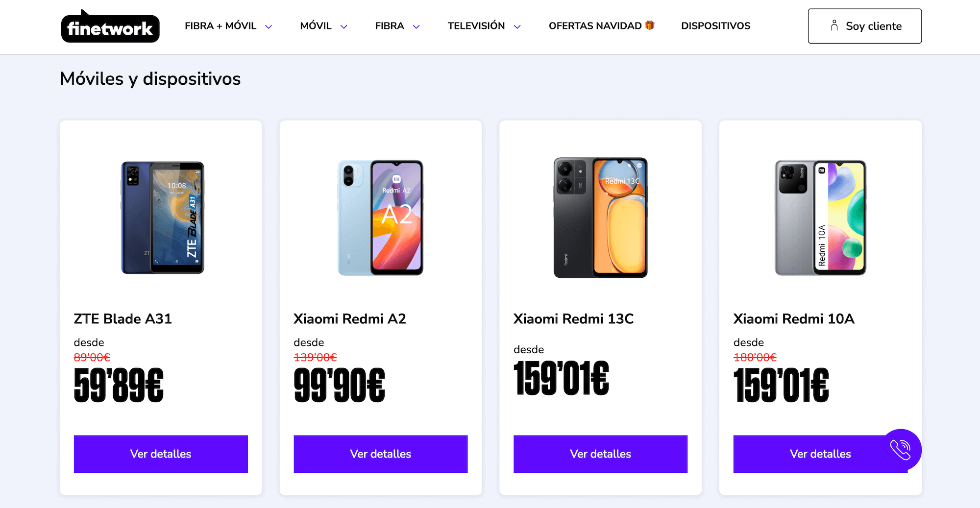
Task: Open the Dispositivos menu item
Action: (x=715, y=26)
